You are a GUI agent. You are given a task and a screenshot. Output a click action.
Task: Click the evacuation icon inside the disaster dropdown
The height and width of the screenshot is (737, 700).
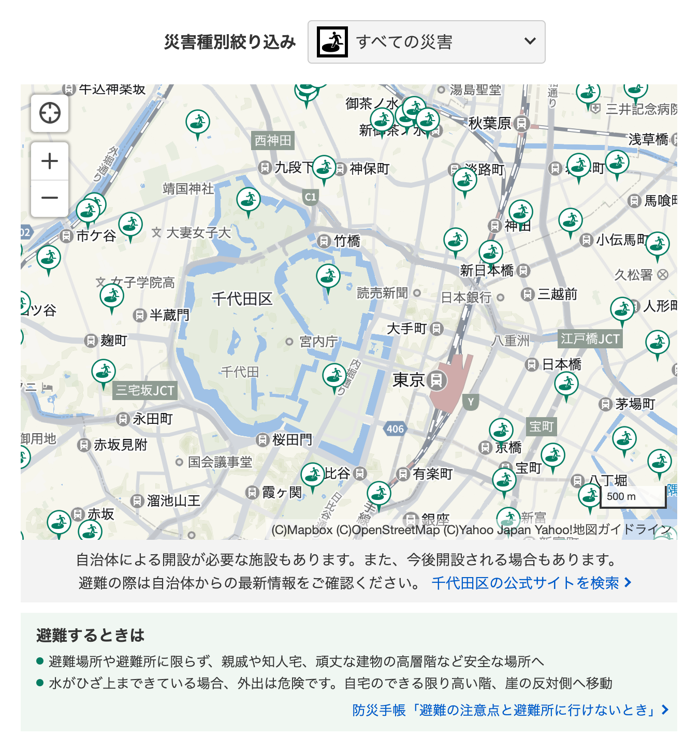(332, 42)
